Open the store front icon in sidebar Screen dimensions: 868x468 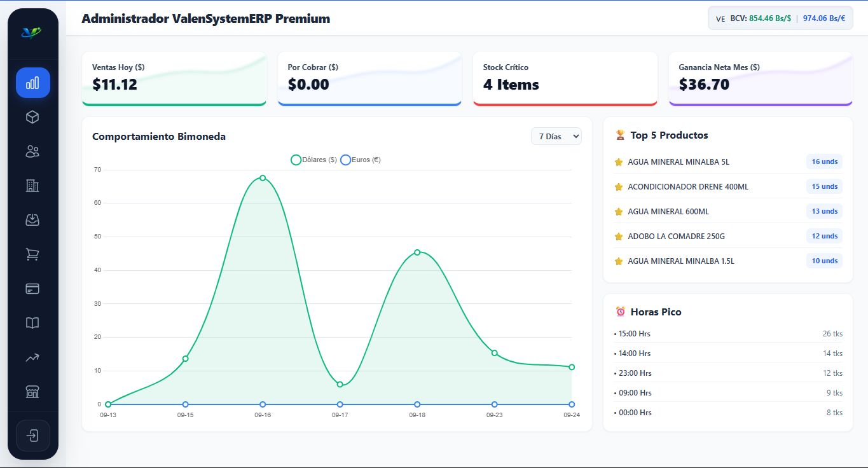pos(32,392)
